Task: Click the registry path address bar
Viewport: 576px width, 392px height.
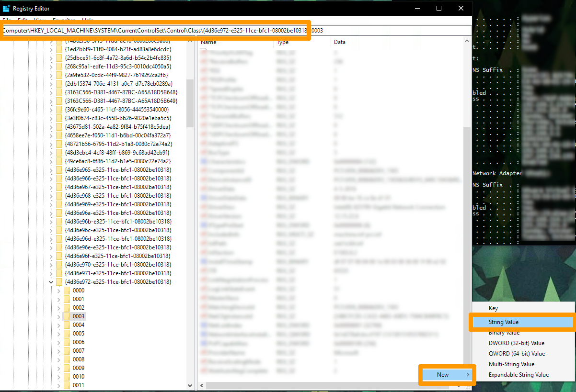Action: 235,31
